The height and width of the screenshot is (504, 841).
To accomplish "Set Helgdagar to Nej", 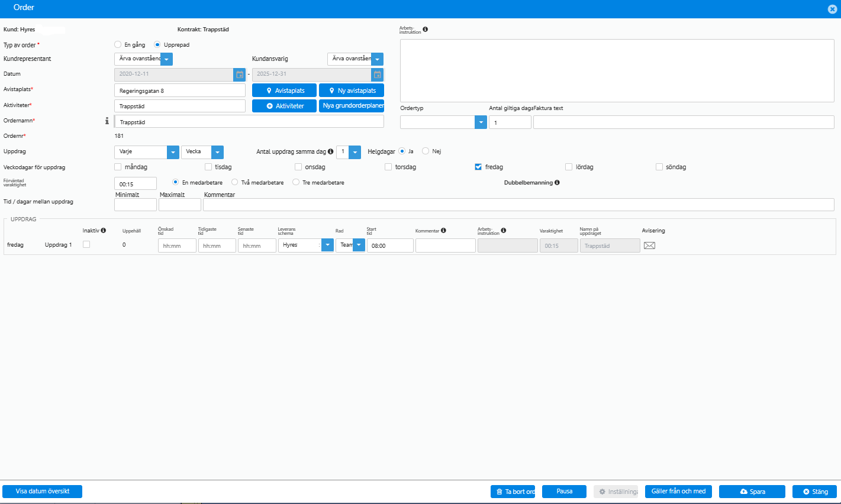I will point(426,151).
